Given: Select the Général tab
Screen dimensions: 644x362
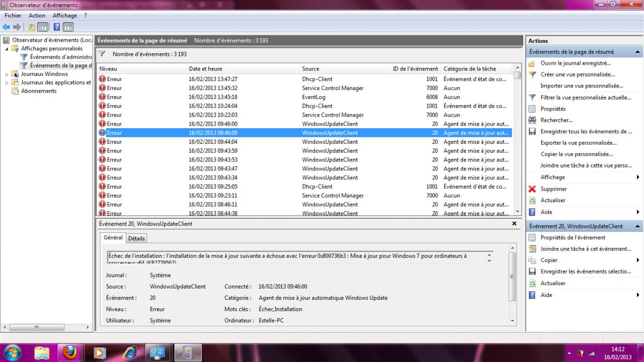Looking at the screenshot, I should pos(113,237).
